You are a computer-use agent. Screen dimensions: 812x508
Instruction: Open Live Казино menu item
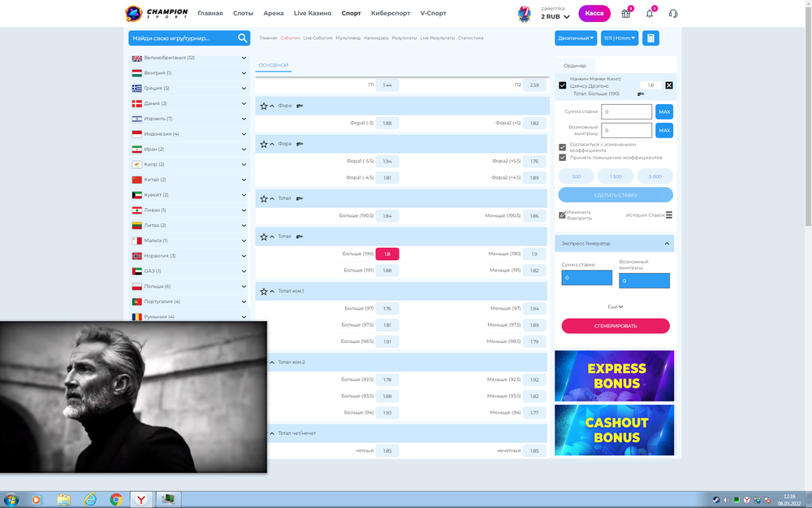point(313,13)
